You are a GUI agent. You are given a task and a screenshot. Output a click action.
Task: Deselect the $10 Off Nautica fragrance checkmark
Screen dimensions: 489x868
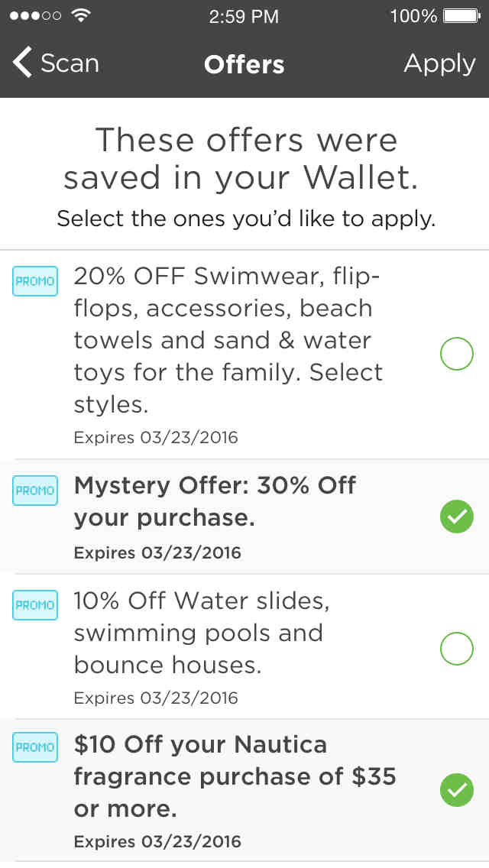click(x=457, y=791)
